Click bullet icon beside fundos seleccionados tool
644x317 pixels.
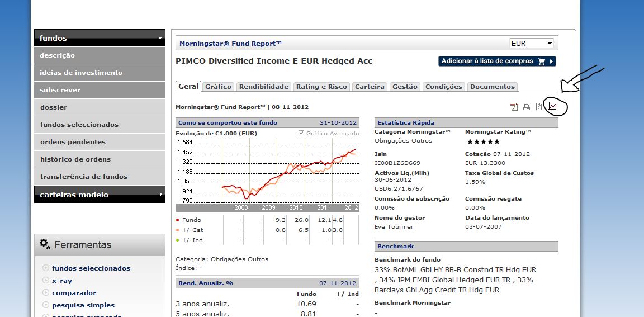46,268
